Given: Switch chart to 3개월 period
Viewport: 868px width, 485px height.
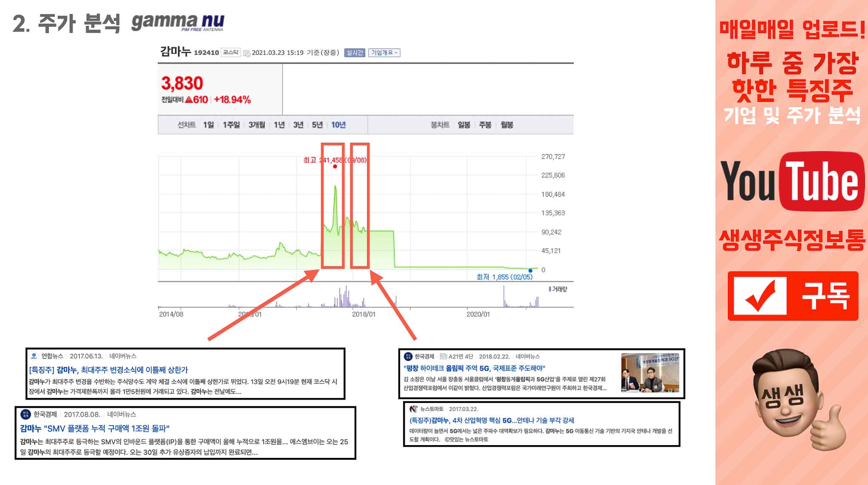Looking at the screenshot, I should [x=256, y=125].
